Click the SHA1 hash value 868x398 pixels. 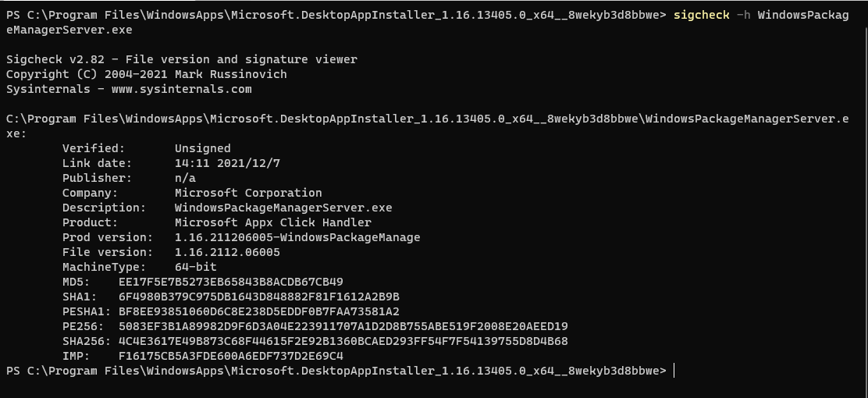259,297
